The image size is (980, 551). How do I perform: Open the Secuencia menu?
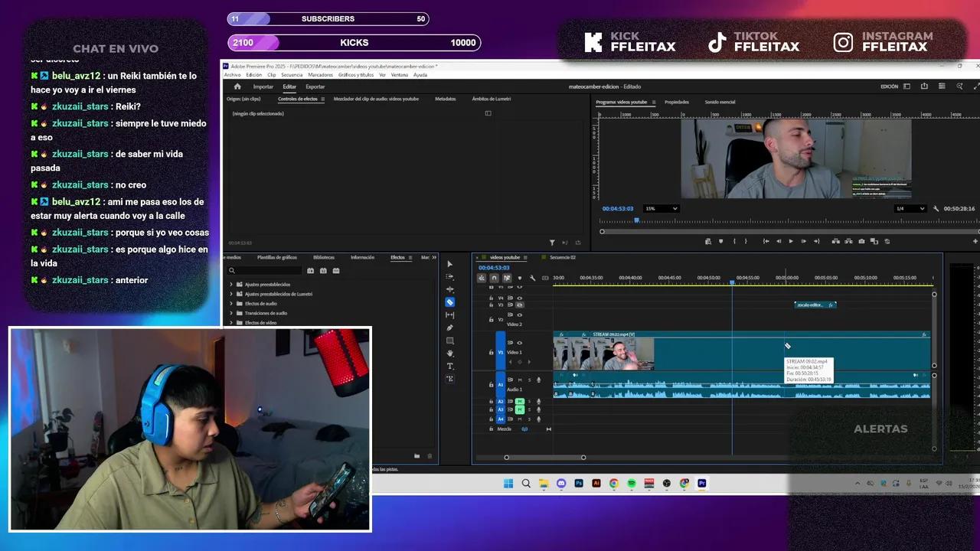pos(292,75)
